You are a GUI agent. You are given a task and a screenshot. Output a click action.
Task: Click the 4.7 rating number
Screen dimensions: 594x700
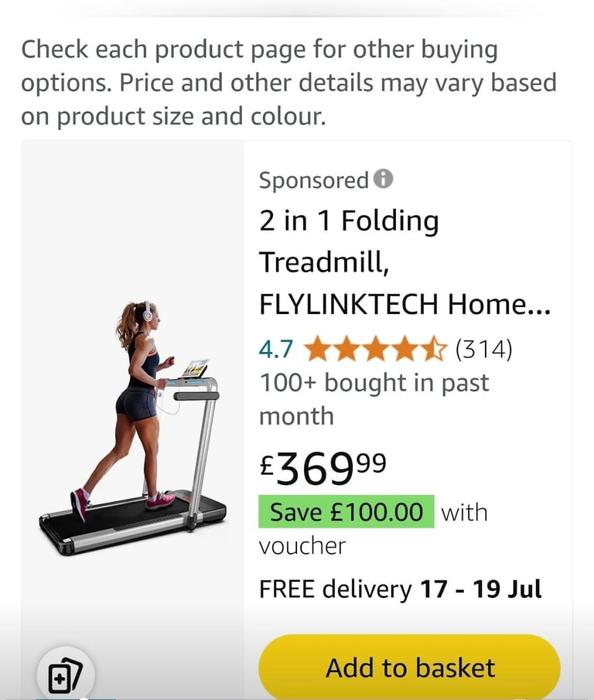coord(276,349)
